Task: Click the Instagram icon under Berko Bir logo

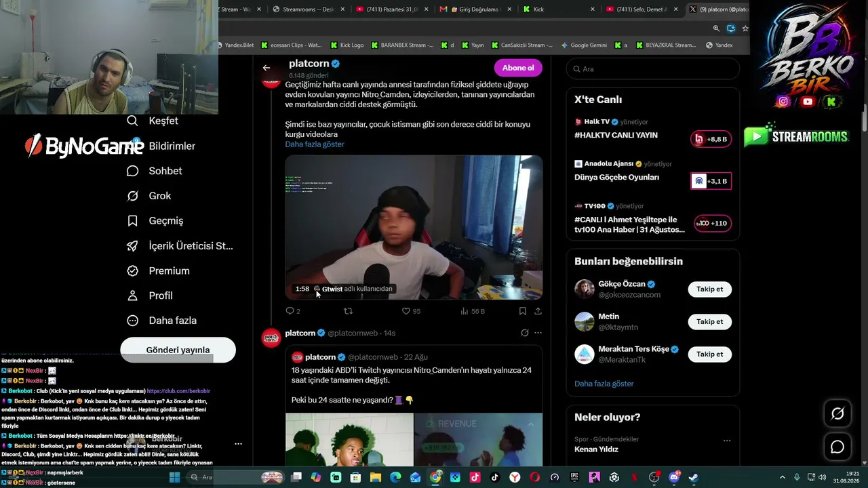Action: click(x=783, y=102)
